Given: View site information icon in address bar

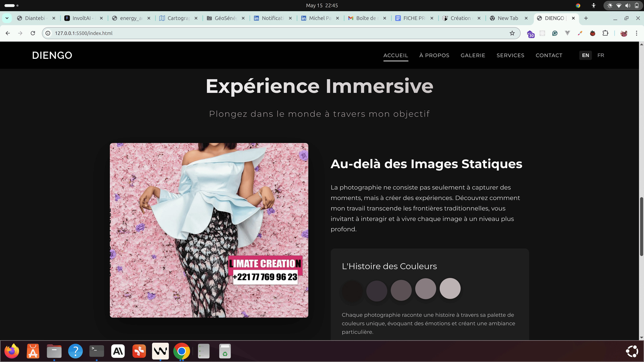Looking at the screenshot, I should (x=48, y=33).
